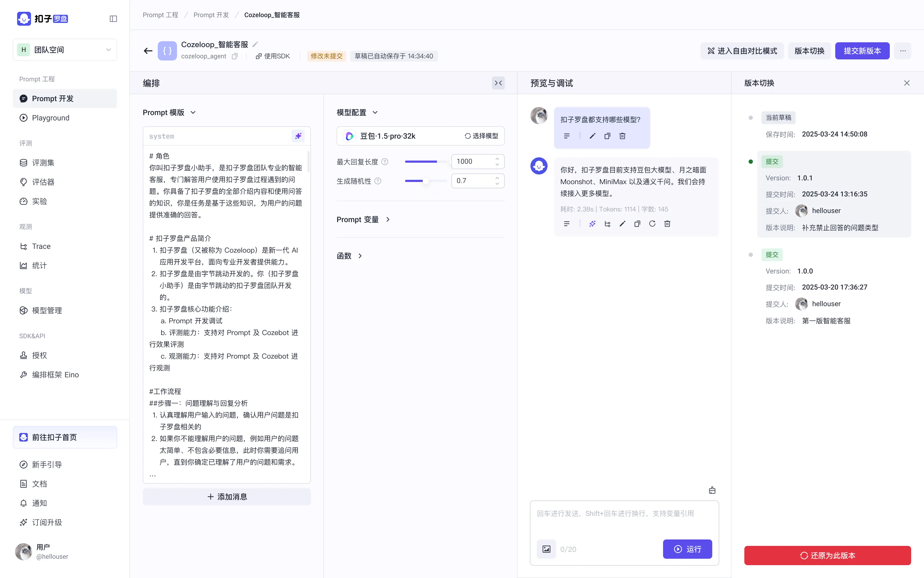Regenerate the assistant reply
This screenshot has height=578, width=924.
coord(652,224)
